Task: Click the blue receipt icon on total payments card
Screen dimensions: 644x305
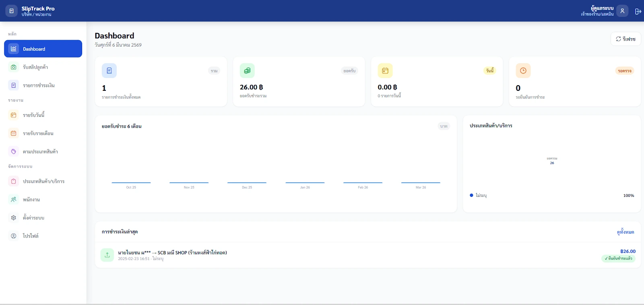Action: point(109,71)
